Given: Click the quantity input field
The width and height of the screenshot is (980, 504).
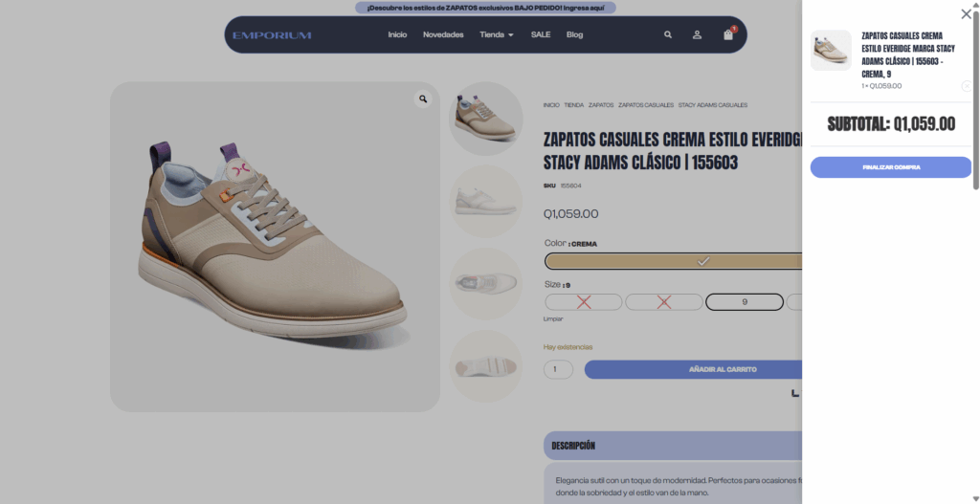Looking at the screenshot, I should click(x=558, y=369).
